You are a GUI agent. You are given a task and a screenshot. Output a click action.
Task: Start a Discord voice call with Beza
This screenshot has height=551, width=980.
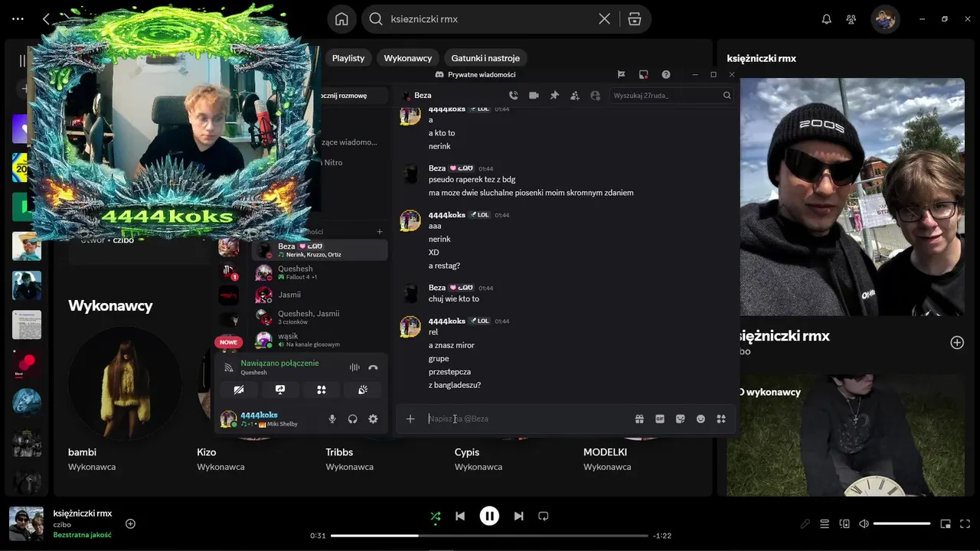click(513, 96)
